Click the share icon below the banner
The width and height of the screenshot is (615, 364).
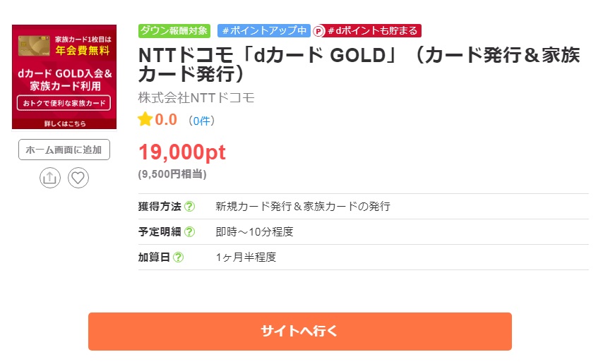click(50, 178)
